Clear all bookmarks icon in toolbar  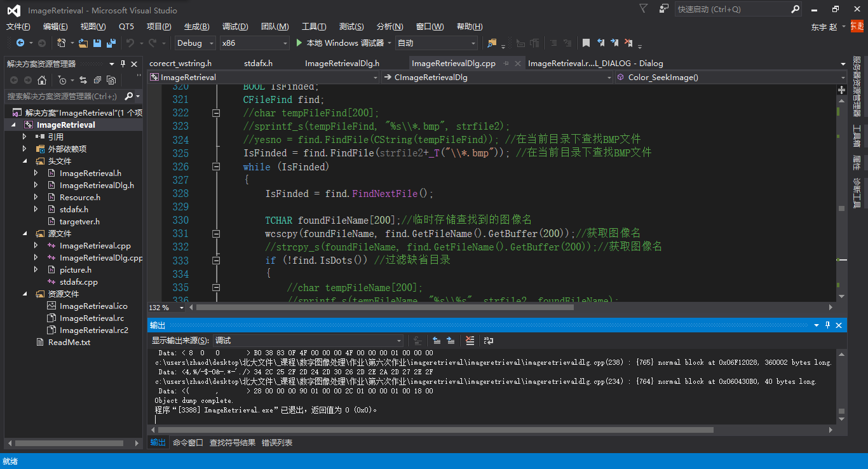coord(628,43)
